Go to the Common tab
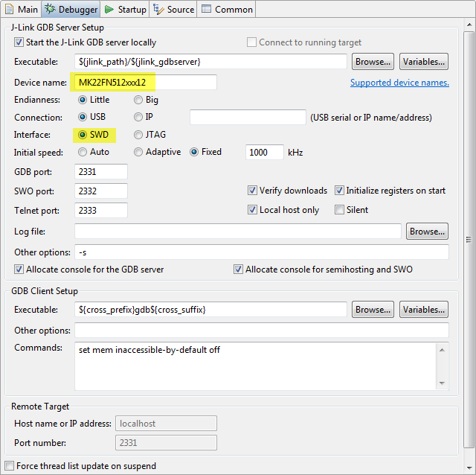 tap(226, 9)
